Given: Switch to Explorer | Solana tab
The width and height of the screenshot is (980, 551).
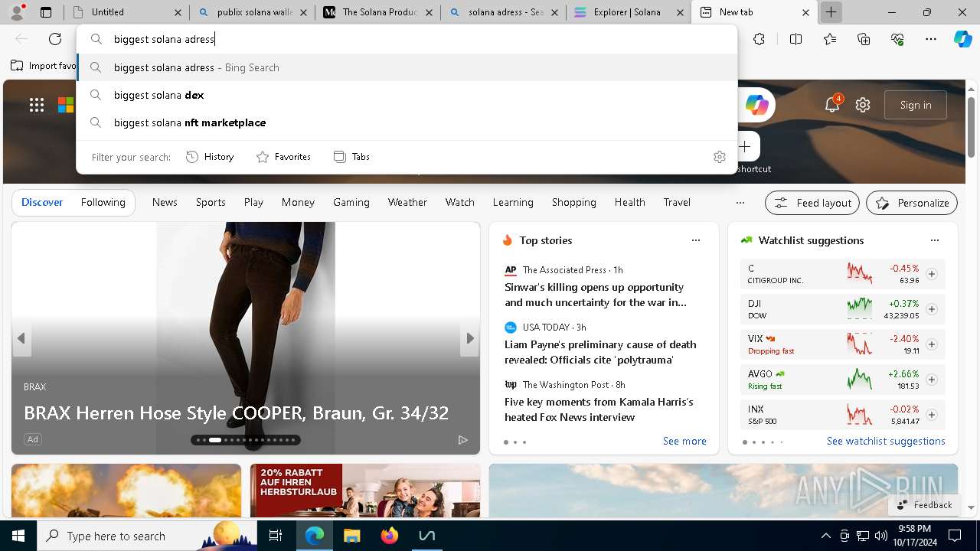Looking at the screenshot, I should click(629, 12).
